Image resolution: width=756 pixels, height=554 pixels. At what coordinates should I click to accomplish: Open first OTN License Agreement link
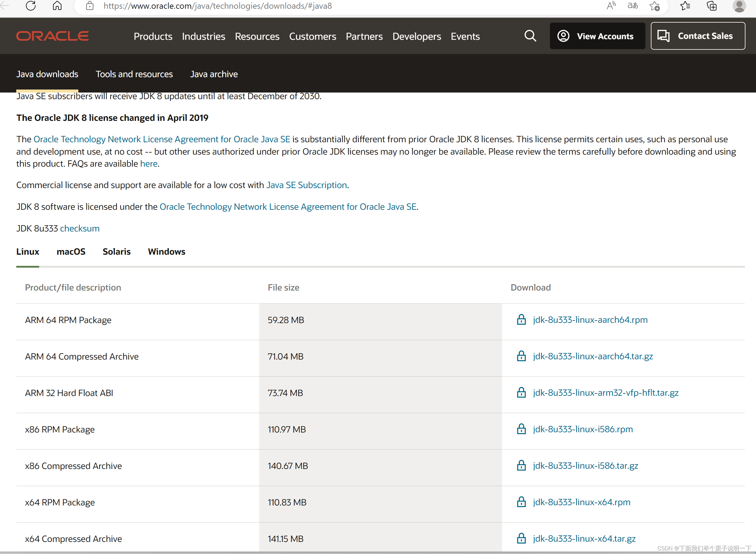[x=162, y=139]
